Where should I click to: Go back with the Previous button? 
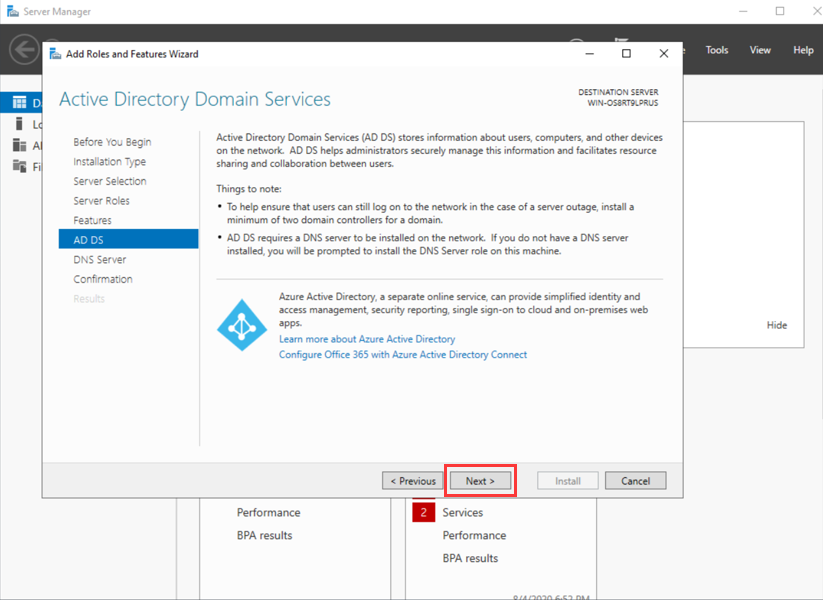click(412, 481)
